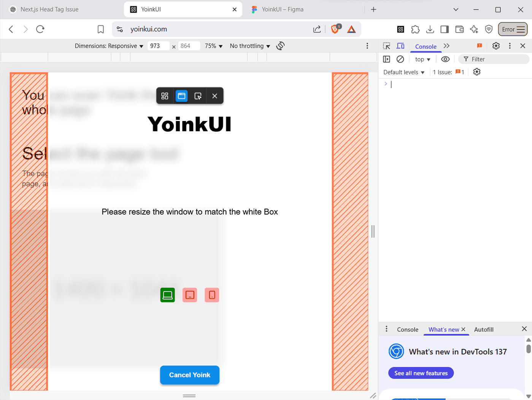Close the YoinkUI floating toolbar
Viewport: 532px width, 400px height.
click(x=215, y=96)
